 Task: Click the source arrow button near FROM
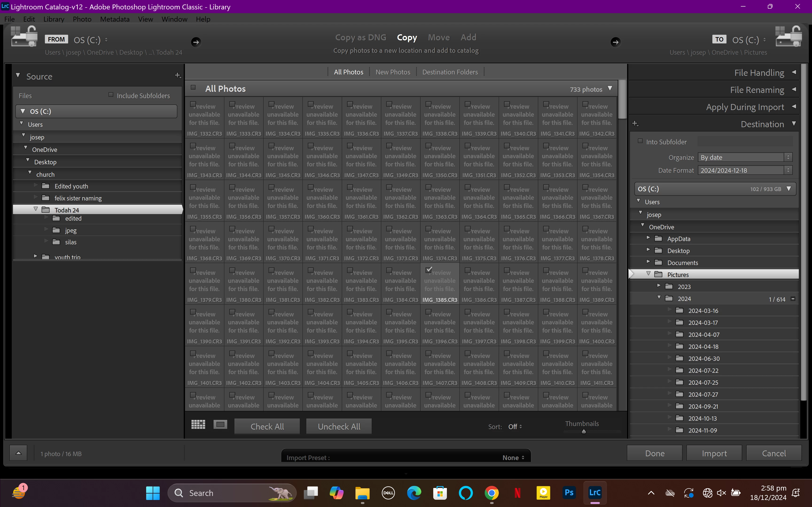coord(196,42)
